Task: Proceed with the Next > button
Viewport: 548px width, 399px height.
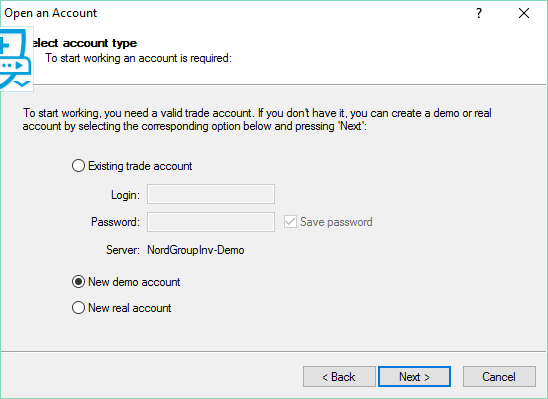Action: pos(414,377)
